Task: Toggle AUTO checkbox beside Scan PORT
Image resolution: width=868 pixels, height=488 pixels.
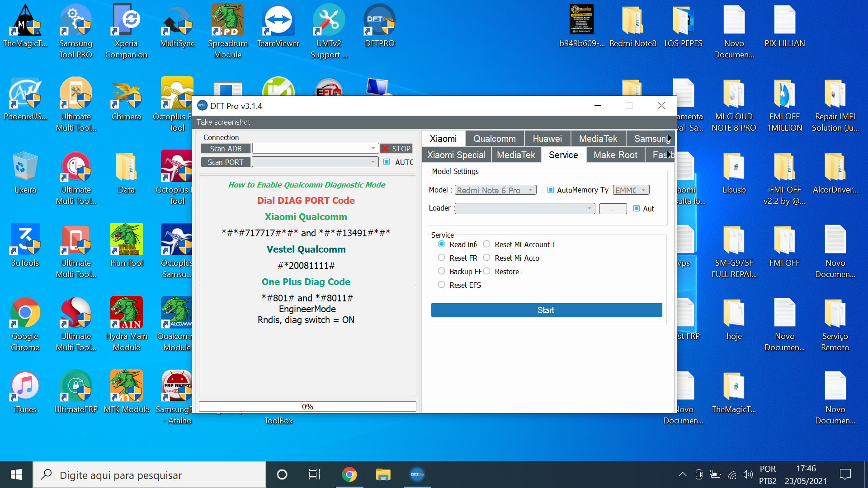Action: [387, 162]
